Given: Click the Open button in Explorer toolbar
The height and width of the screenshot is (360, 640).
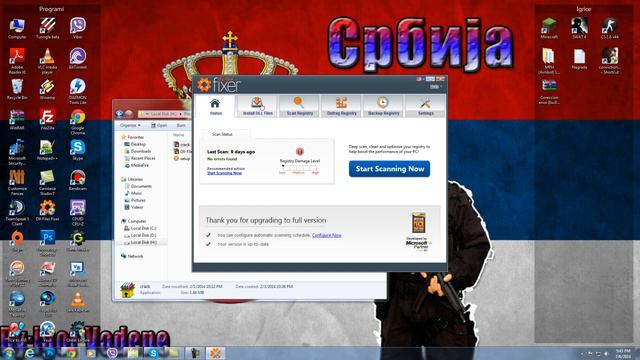Looking at the screenshot, I should [x=159, y=125].
